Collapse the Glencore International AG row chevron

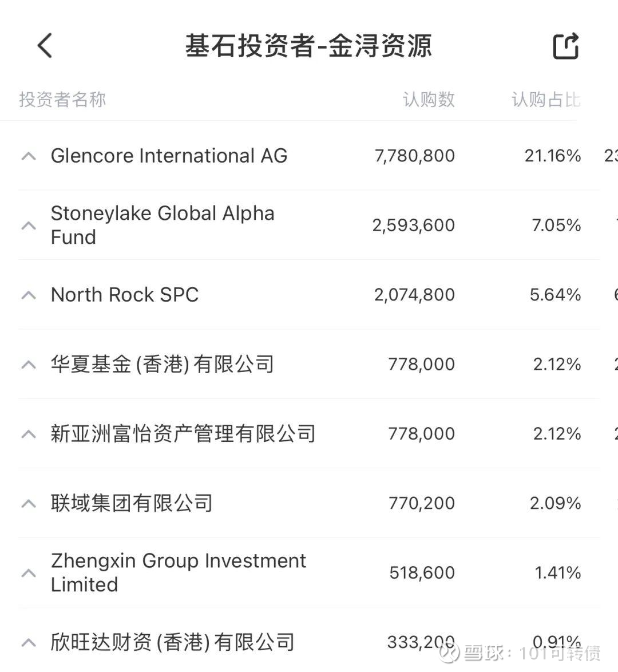pyautogui.click(x=29, y=156)
